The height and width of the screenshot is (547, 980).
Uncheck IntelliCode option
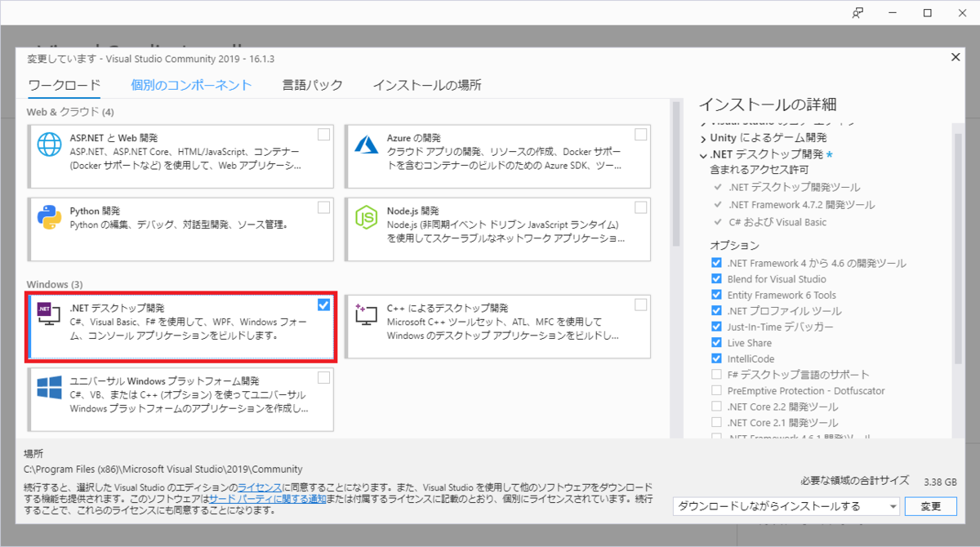[716, 358]
